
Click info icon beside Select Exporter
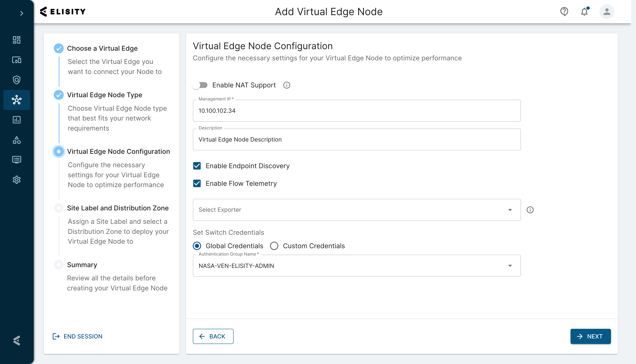click(x=530, y=210)
